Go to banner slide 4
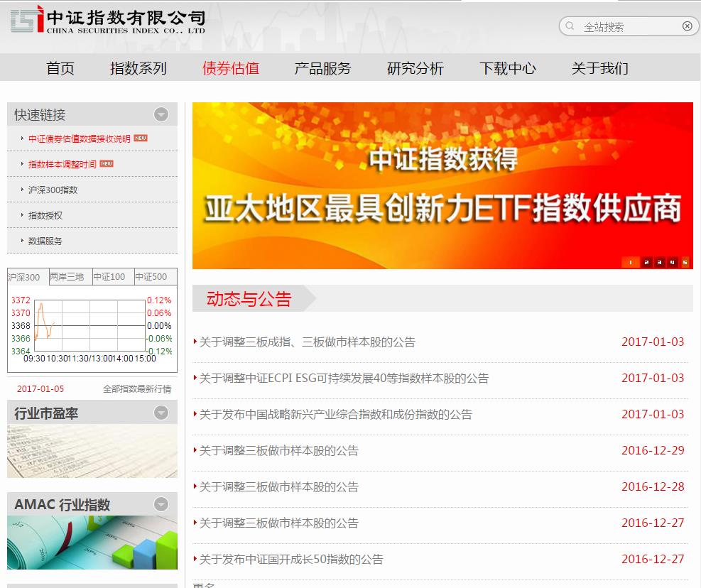 coord(672,262)
